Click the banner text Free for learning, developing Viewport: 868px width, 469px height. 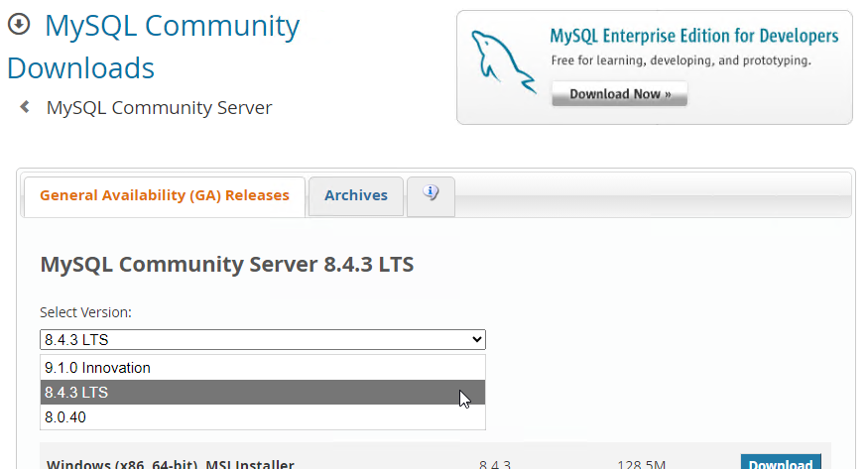(681, 60)
